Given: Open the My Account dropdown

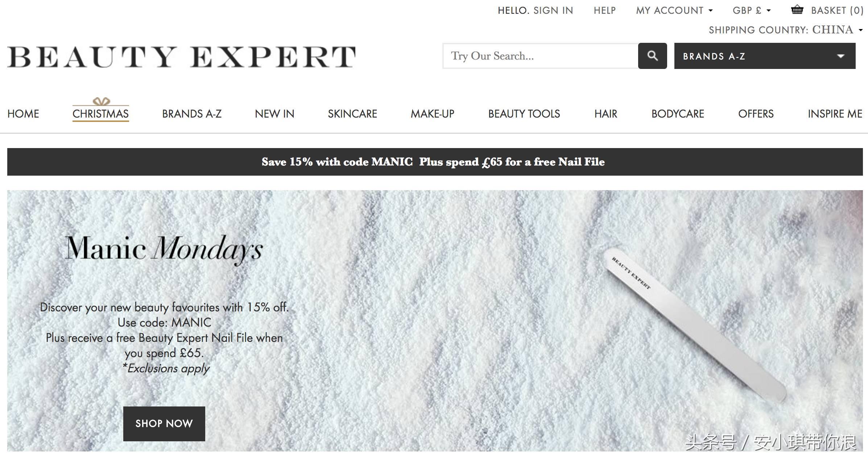Looking at the screenshot, I should point(674,11).
